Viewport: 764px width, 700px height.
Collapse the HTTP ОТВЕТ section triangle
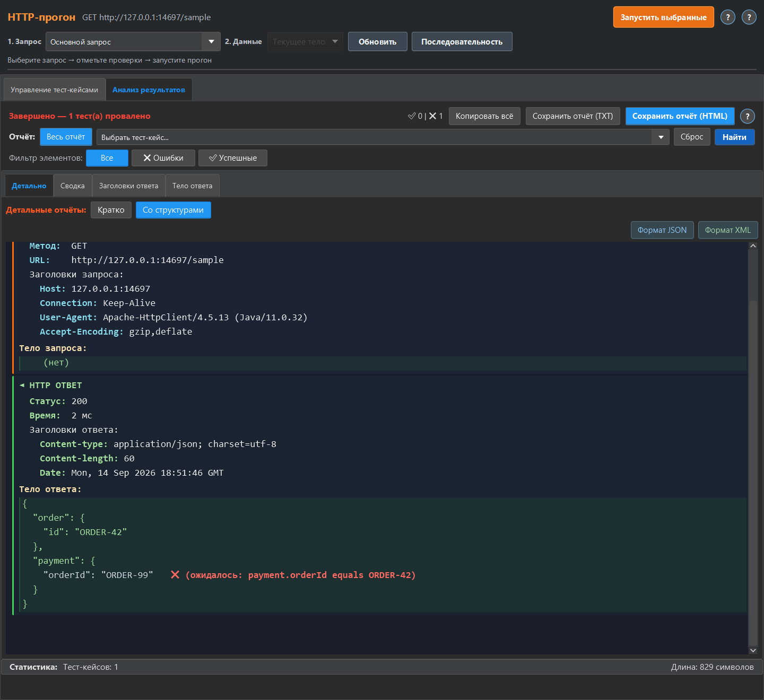pyautogui.click(x=22, y=385)
